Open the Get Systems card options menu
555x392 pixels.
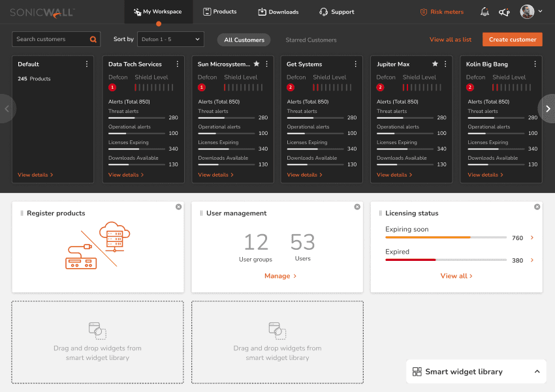355,64
